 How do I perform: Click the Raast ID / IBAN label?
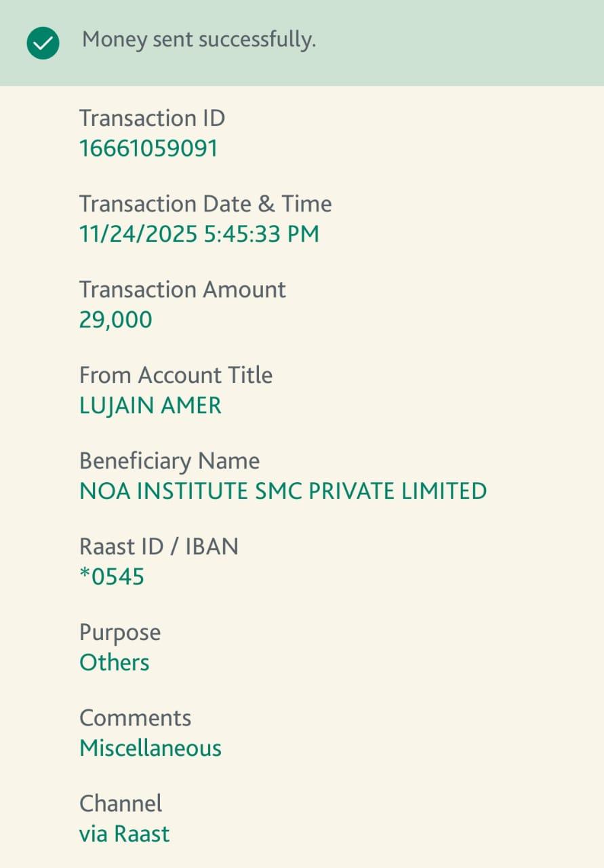coord(159,547)
